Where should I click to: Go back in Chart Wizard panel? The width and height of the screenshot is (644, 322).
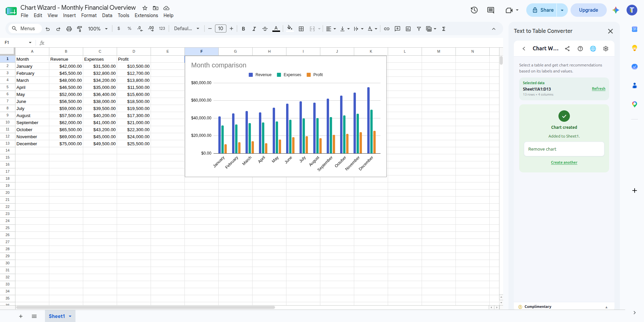pos(524,49)
